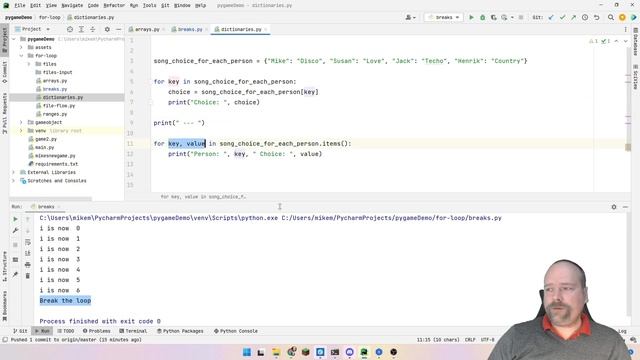Open the breaks run configuration dropdown
Image resolution: width=640 pixels, height=360 pixels.
[444, 18]
